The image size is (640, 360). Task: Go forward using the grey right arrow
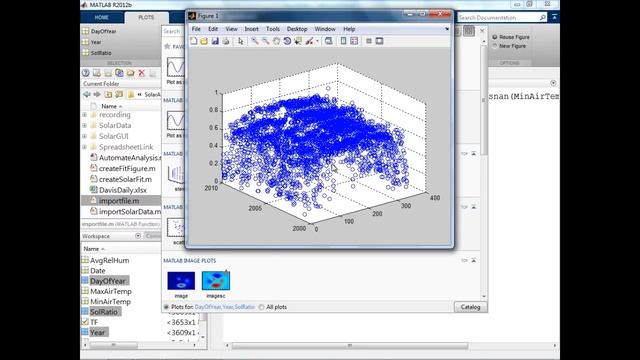coord(97,94)
